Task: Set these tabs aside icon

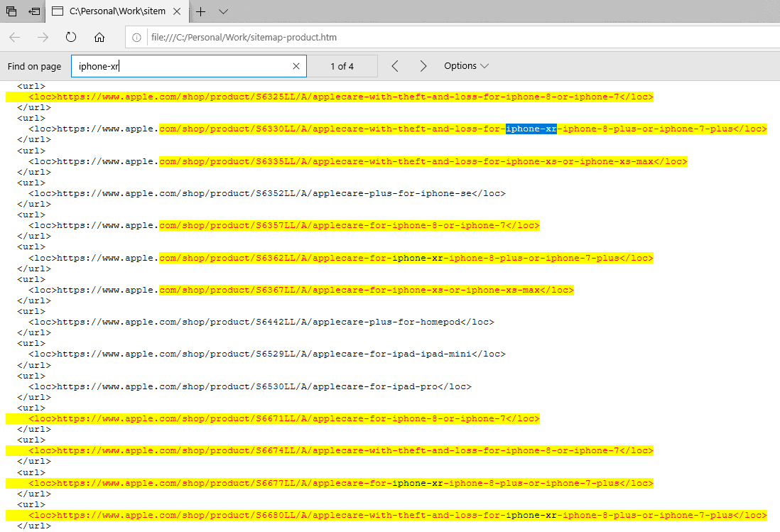Action: tap(34, 11)
